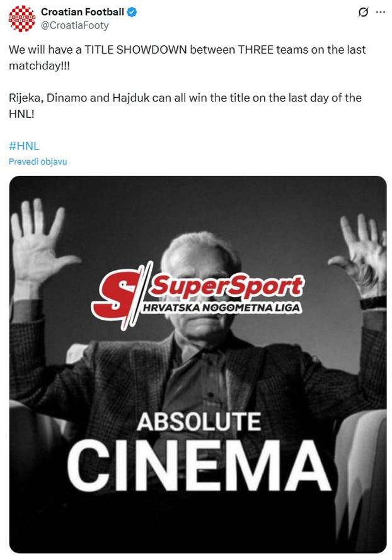This screenshot has width=392, height=560.
Task: Open the Croatian Football display name
Action: tap(83, 12)
